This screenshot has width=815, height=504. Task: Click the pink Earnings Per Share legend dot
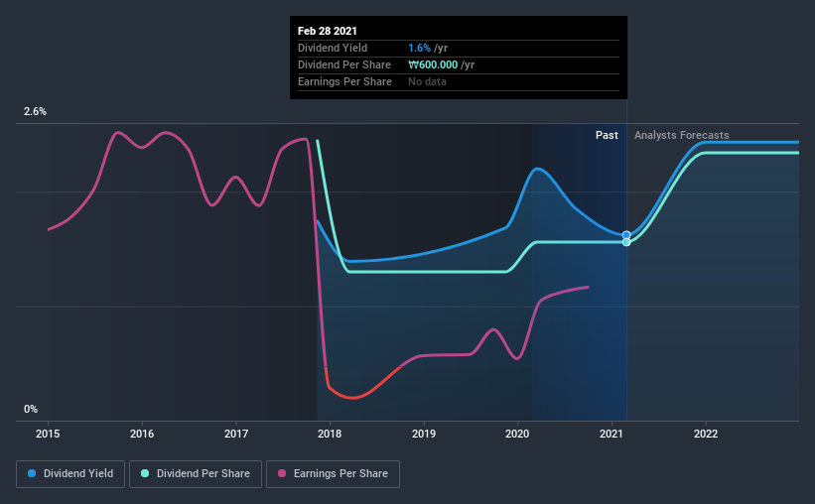[x=282, y=473]
